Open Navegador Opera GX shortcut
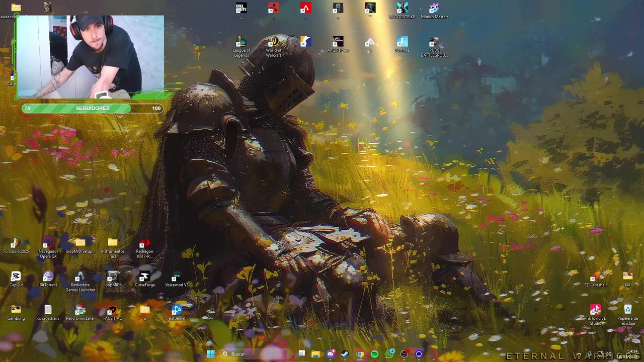This screenshot has width=644, height=362. tap(48, 248)
